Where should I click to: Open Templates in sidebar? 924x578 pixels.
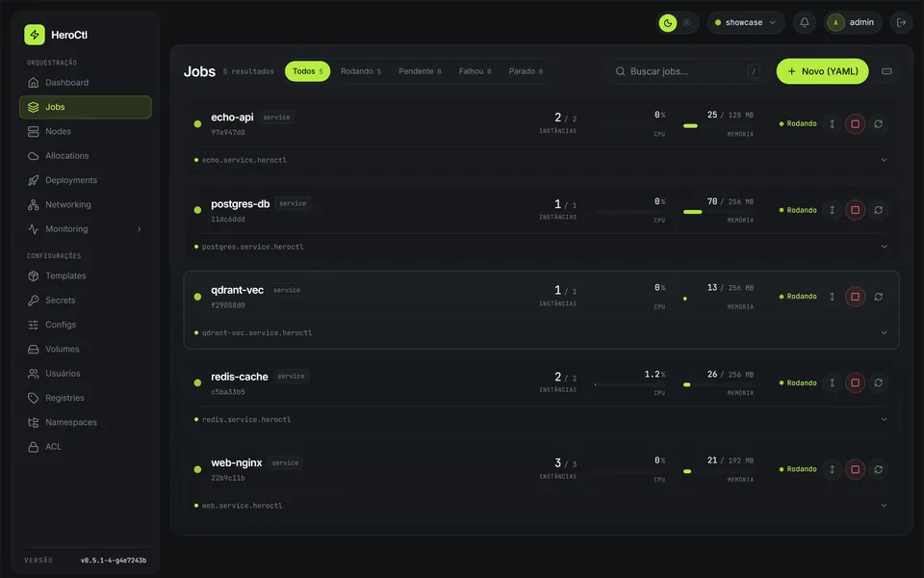85,276
